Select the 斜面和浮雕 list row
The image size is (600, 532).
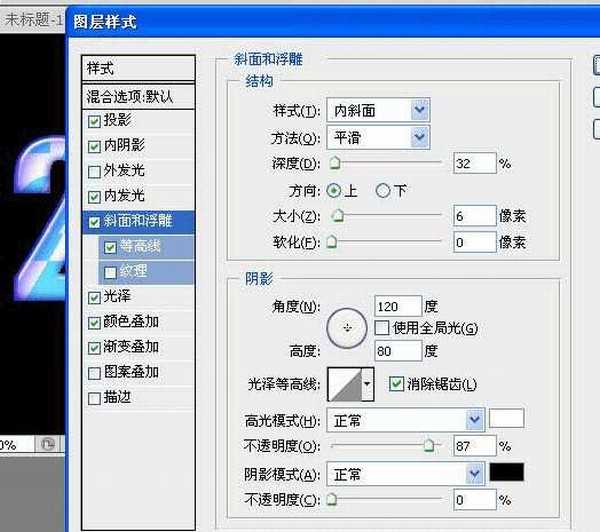(x=139, y=222)
